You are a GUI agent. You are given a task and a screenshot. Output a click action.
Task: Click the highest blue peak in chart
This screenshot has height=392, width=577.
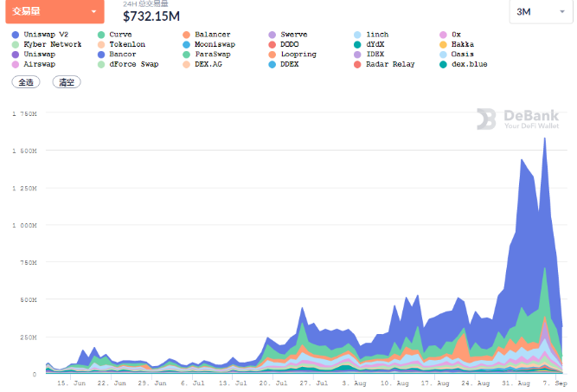(545, 139)
